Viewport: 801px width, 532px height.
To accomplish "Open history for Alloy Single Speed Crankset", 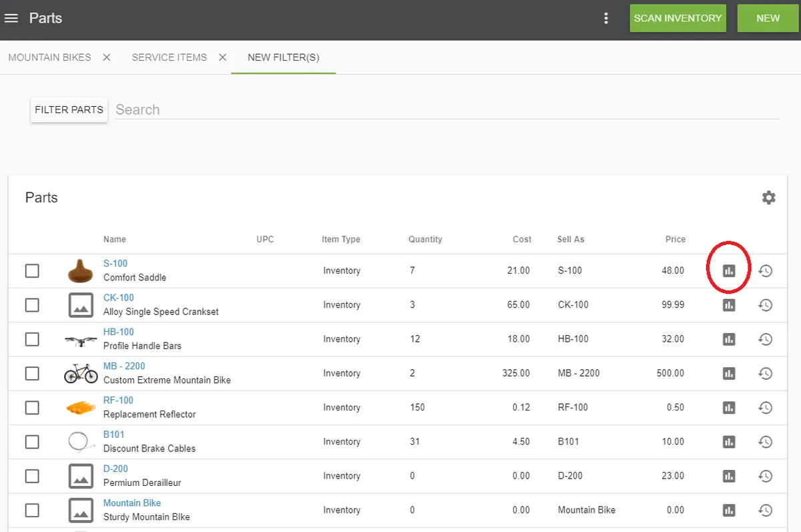I will [766, 305].
